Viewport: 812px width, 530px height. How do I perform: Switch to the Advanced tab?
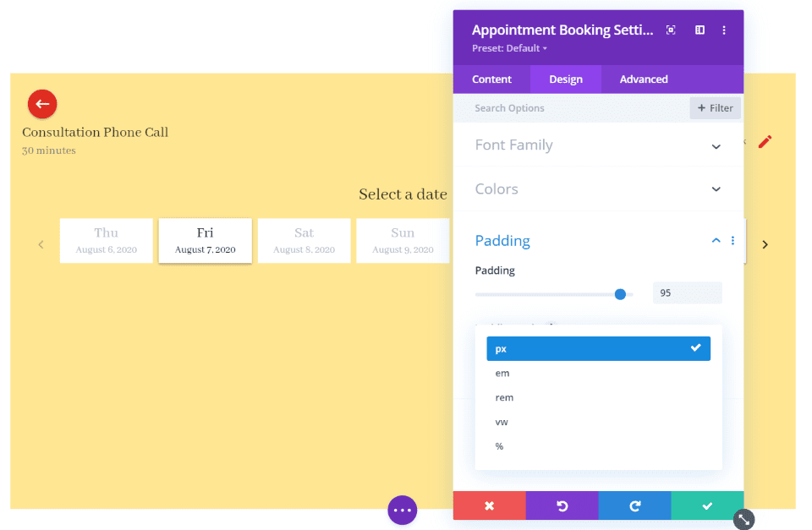tap(643, 79)
